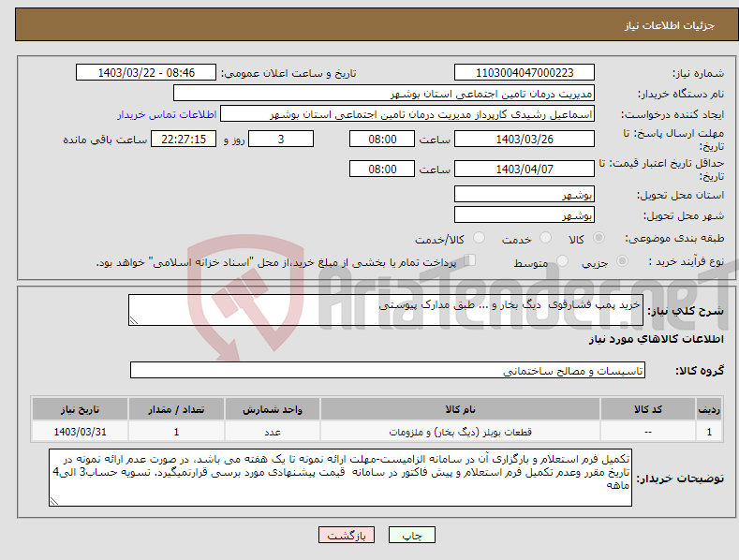Click the resize handle of شرح کلی نیاز

coord(134,320)
